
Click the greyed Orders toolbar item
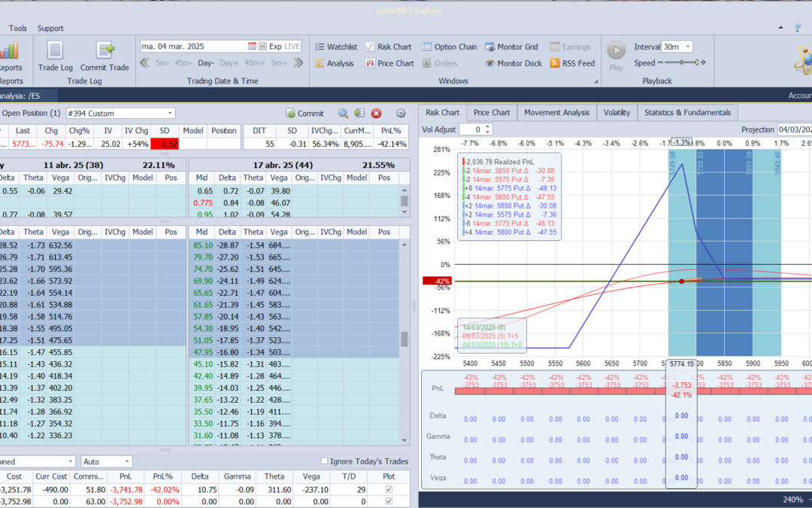pos(440,63)
